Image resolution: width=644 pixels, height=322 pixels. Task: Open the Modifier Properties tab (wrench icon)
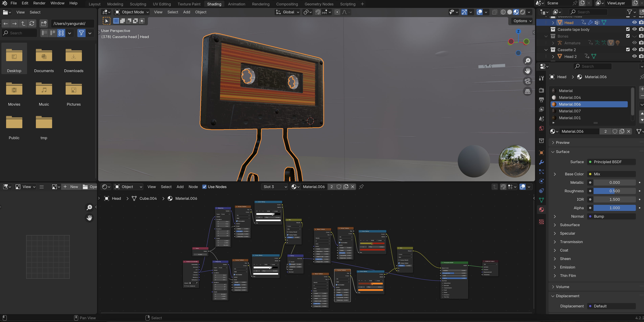pyautogui.click(x=541, y=162)
